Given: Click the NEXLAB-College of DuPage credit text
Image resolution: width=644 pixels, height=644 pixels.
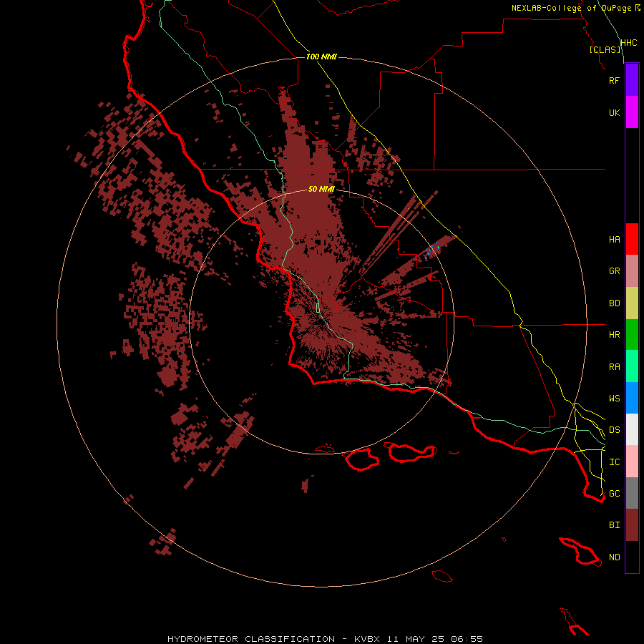Looking at the screenshot, I should coord(571,8).
